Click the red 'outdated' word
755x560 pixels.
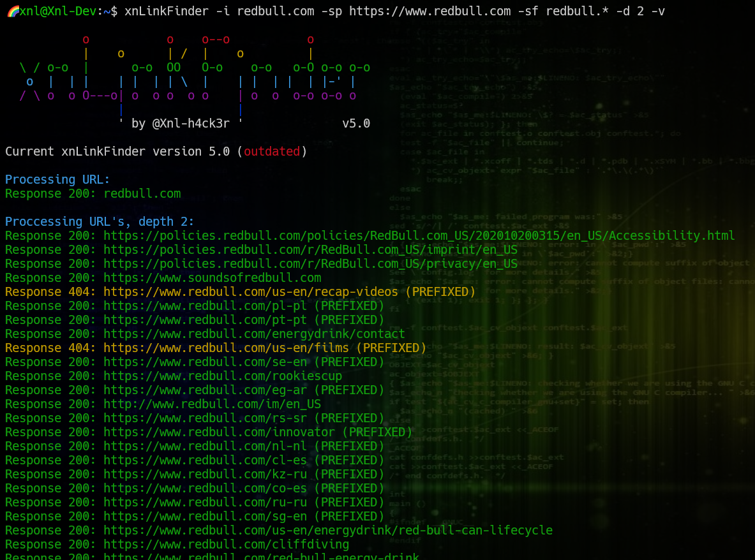tap(272, 152)
